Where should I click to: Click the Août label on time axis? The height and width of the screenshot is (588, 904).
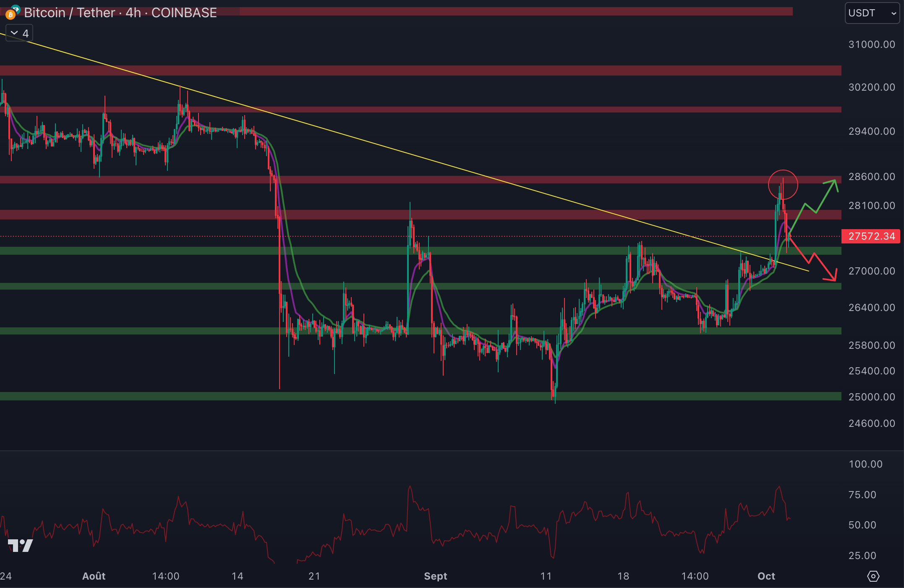(94, 576)
